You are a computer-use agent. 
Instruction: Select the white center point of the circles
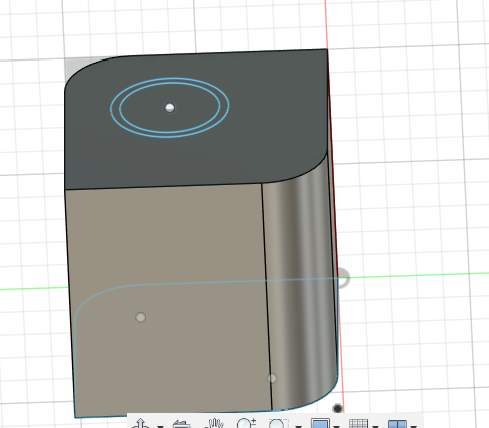(170, 107)
